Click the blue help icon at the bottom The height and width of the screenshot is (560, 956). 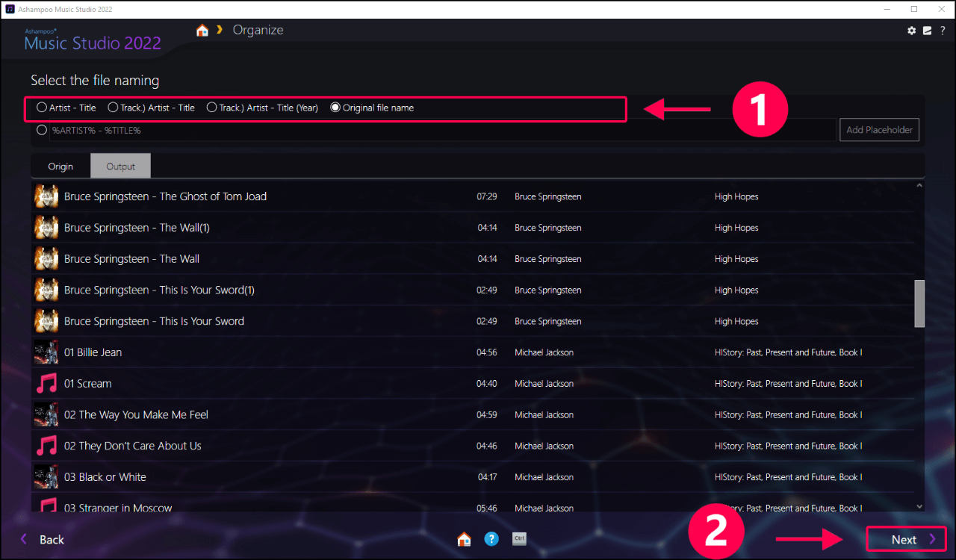[491, 538]
